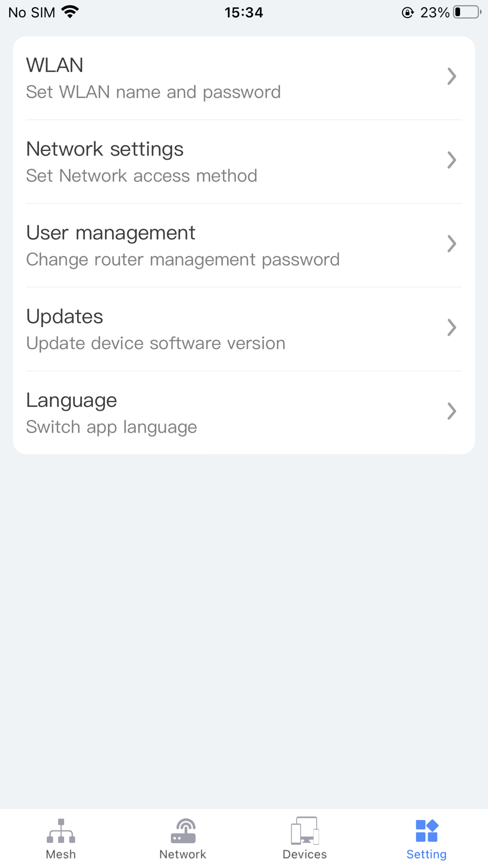The width and height of the screenshot is (488, 868).
Task: Expand the WLAN row chevron
Action: click(452, 77)
